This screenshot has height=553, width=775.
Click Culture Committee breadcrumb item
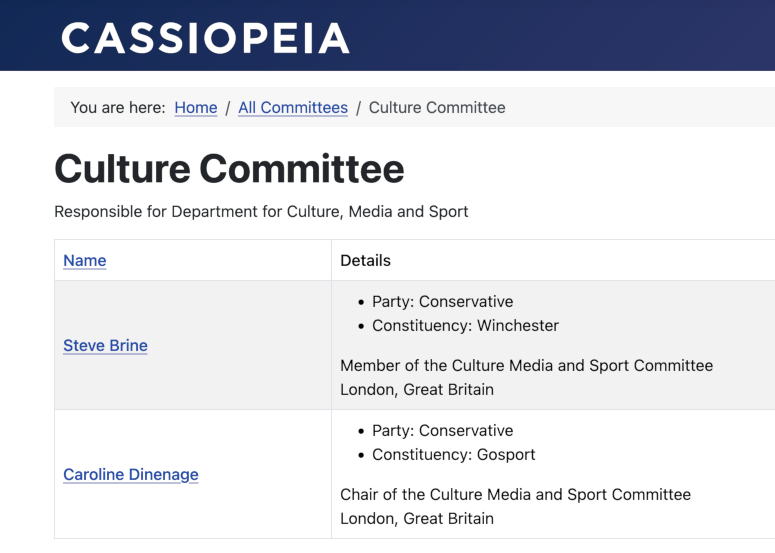pos(437,108)
